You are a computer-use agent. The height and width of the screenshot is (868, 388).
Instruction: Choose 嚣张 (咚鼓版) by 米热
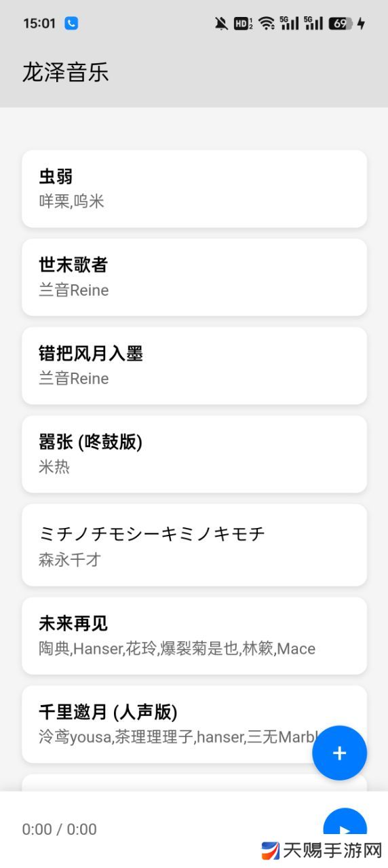pos(195,454)
